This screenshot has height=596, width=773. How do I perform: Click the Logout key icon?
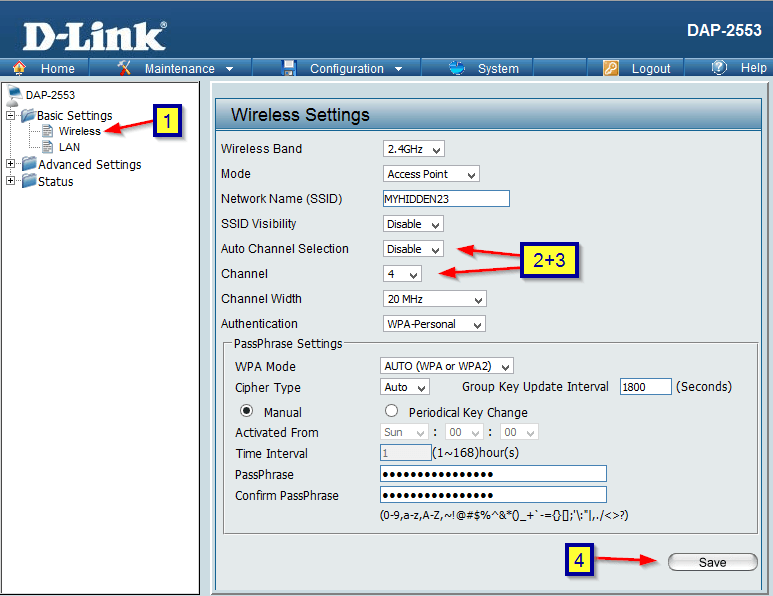[611, 68]
